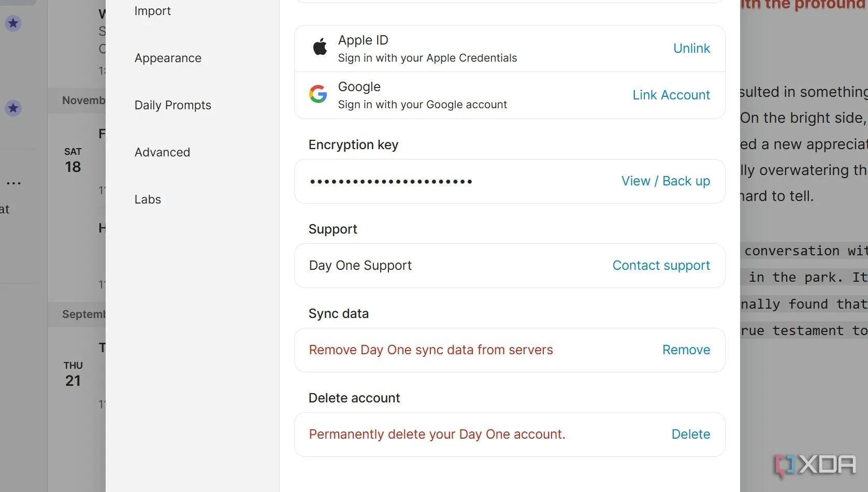Open View / Back up encryption key
Screen dimensions: 868x492
tap(666, 181)
